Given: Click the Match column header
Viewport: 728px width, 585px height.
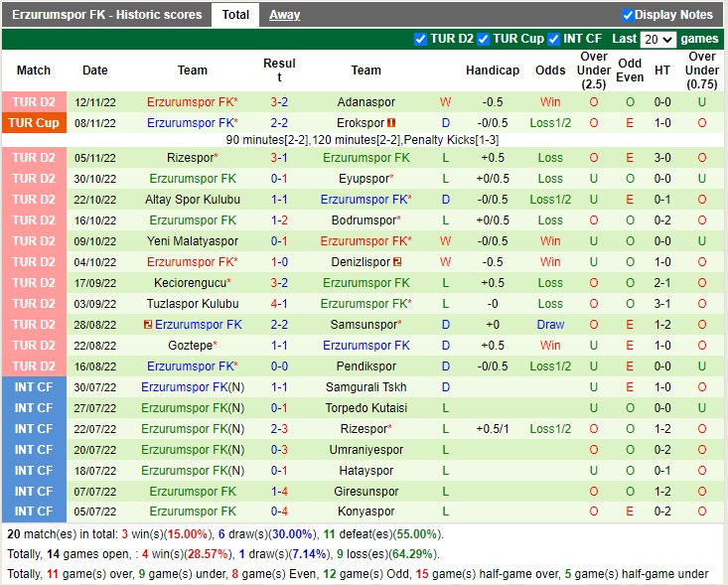Looking at the screenshot, I should (x=34, y=71).
